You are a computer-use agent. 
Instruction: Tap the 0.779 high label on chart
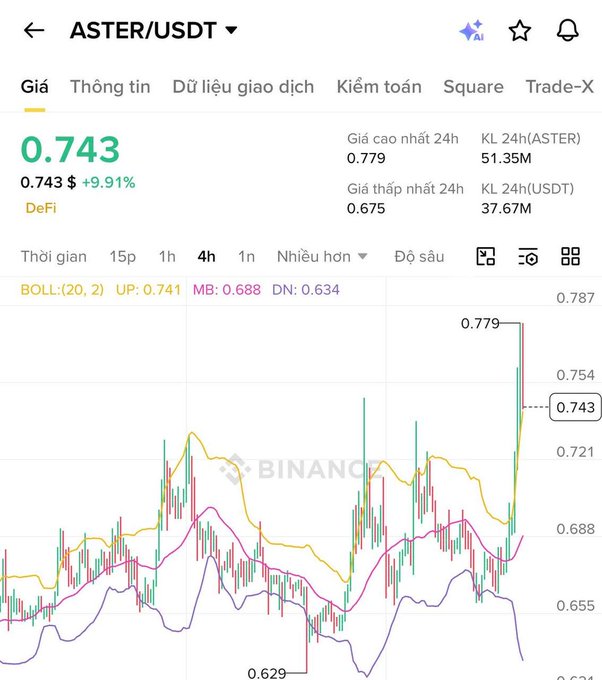(480, 324)
